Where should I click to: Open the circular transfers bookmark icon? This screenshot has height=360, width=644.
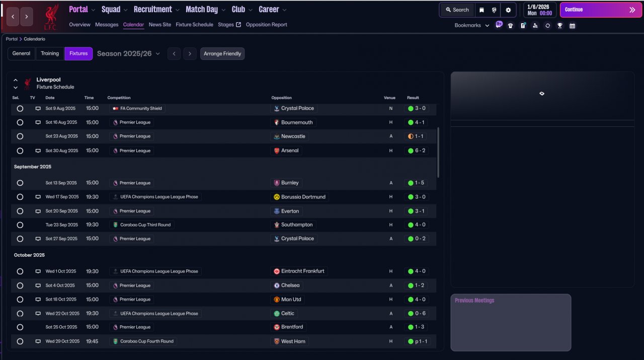(x=547, y=26)
